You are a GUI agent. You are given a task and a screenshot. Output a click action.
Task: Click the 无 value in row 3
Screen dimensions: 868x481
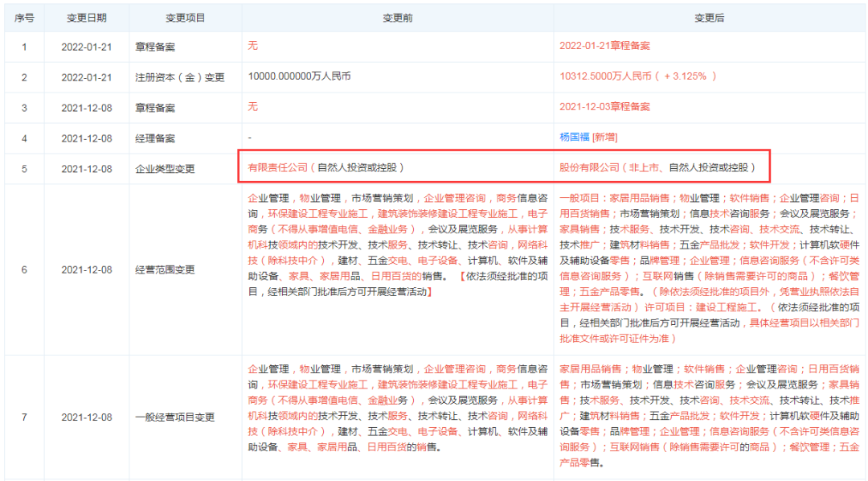tap(253, 107)
